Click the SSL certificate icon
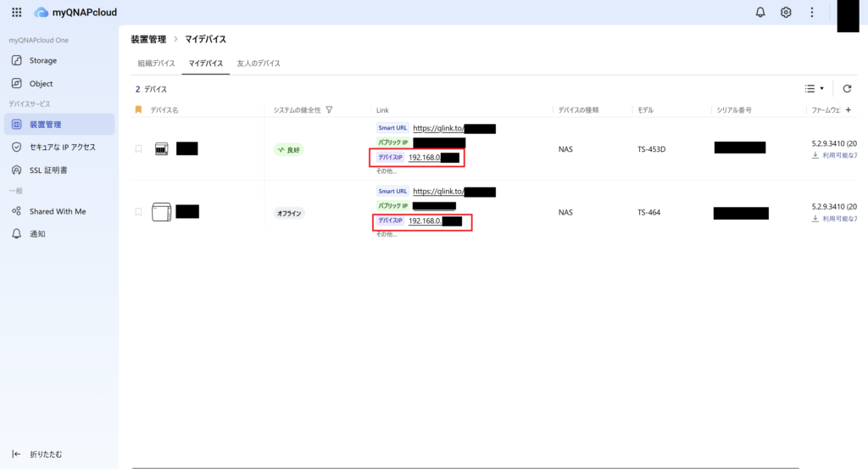Viewport: 868px width, 469px height. click(x=17, y=170)
